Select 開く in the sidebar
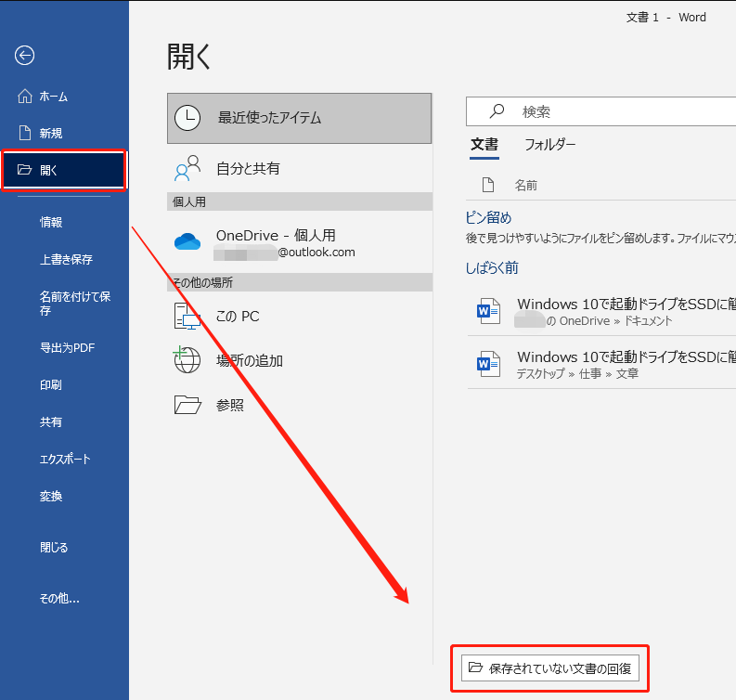 coord(64,170)
